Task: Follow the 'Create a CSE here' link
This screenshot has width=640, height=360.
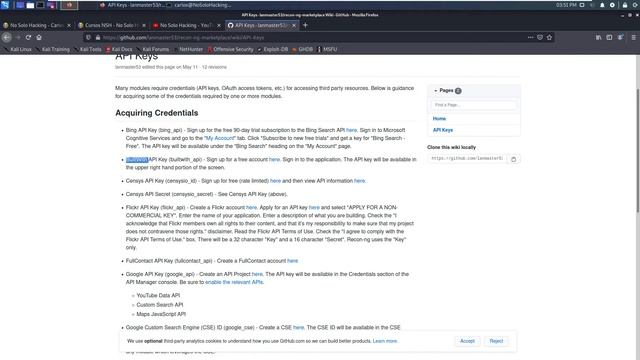Action: click(x=298, y=327)
